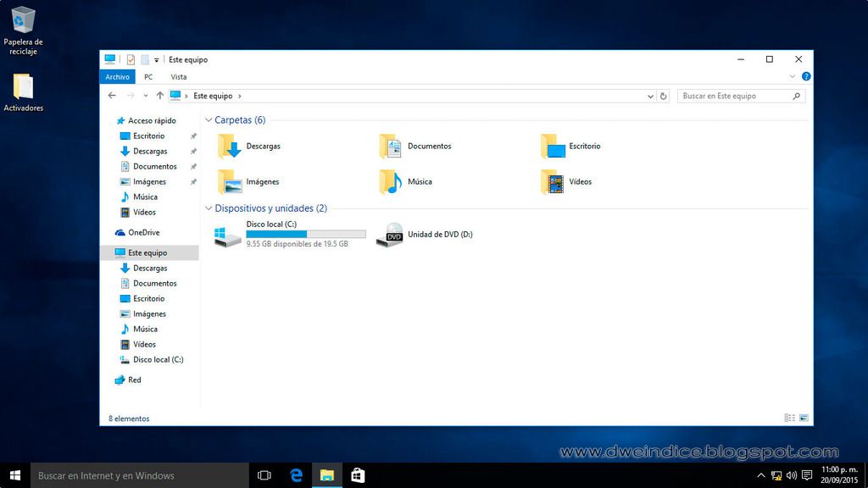Image resolution: width=868 pixels, height=488 pixels.
Task: Select Disco local (C:) showing storage bar
Action: [x=290, y=235]
